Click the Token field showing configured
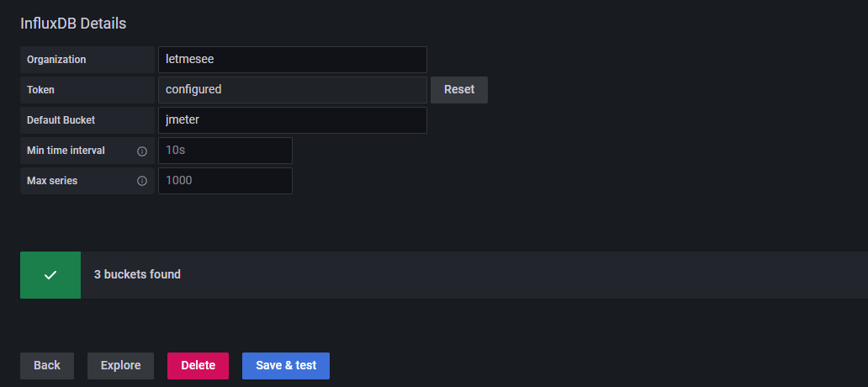Viewport: 868px width, 387px height. tap(293, 90)
